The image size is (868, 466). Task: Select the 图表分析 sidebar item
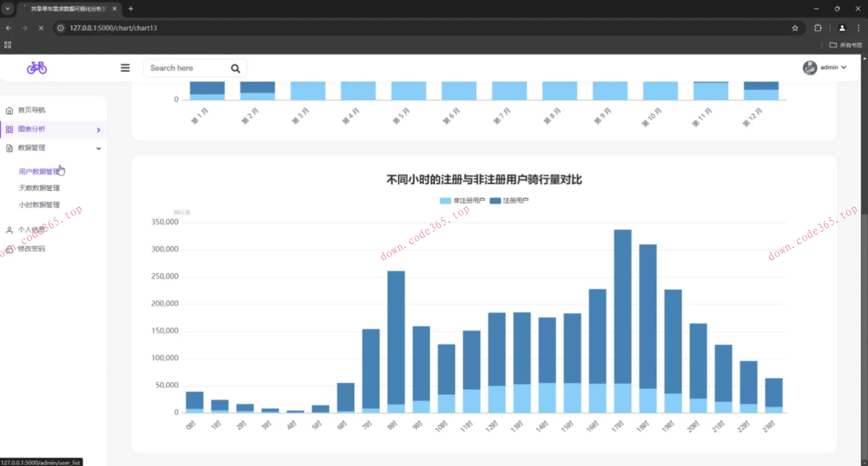[x=32, y=129]
